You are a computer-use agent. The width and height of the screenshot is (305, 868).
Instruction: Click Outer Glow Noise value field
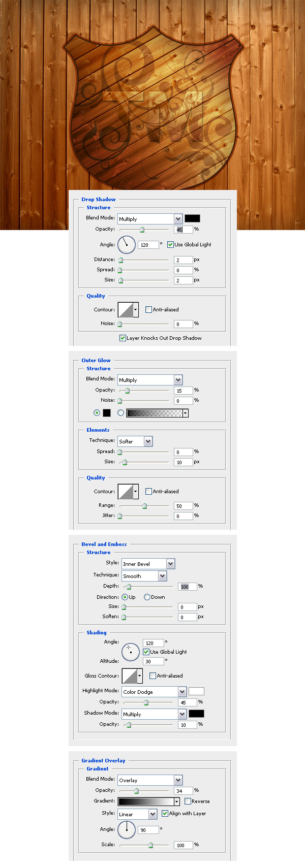184,401
